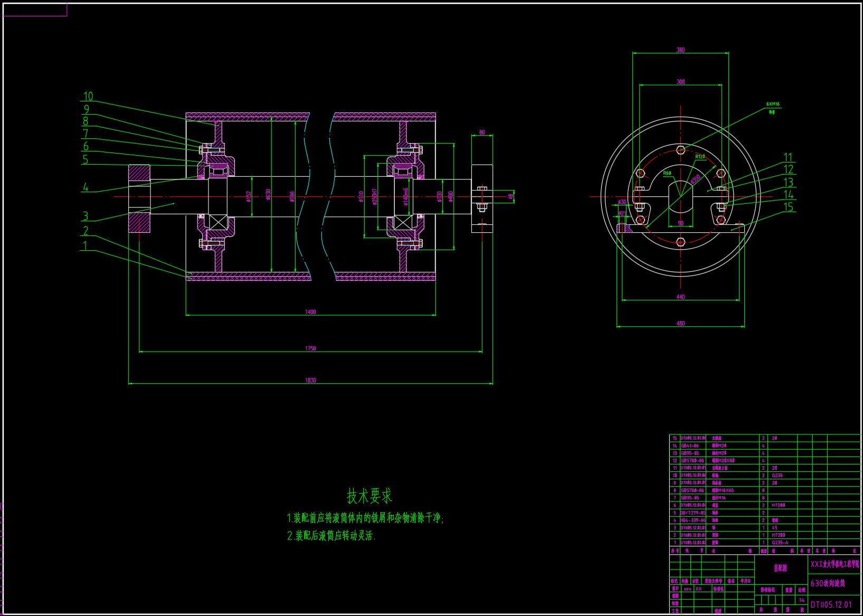Click part callout number 10 leader label
The width and height of the screenshot is (863, 616).
pyautogui.click(x=88, y=96)
